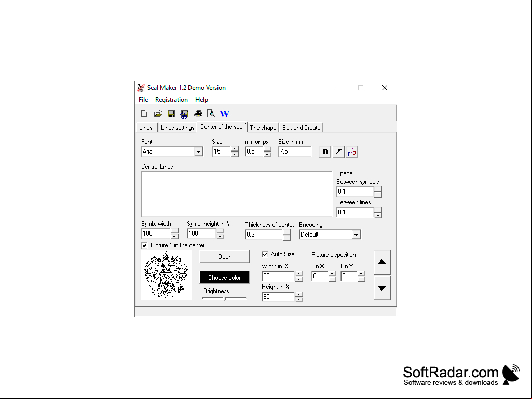Click the Width in % input field

click(279, 276)
